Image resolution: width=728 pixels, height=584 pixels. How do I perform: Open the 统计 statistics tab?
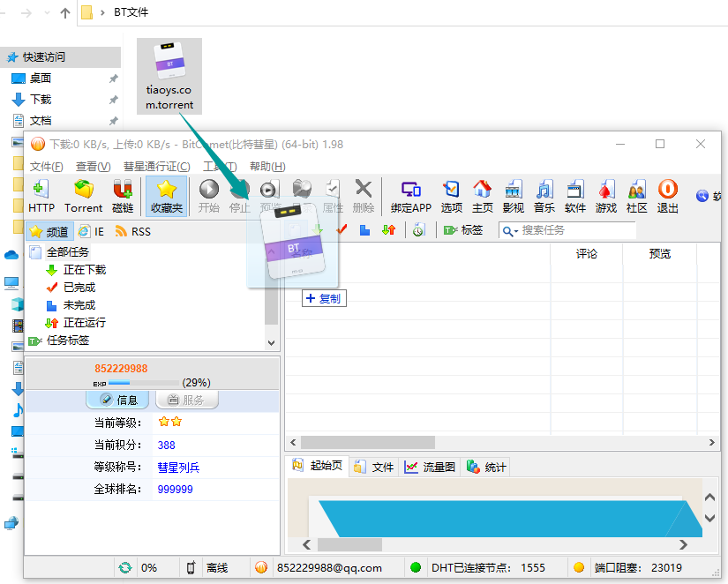pos(486,467)
